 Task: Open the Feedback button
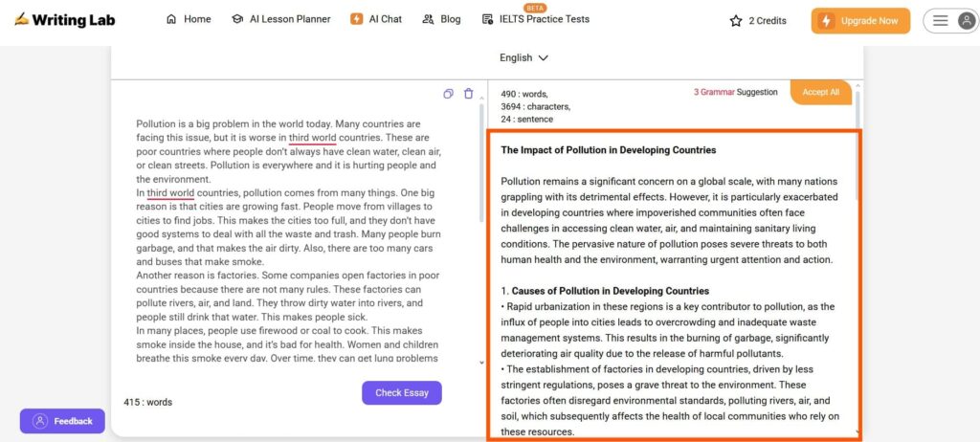point(62,421)
